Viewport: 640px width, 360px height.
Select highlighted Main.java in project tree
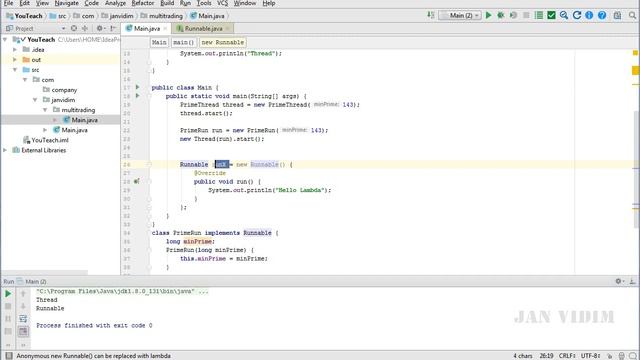point(81,120)
